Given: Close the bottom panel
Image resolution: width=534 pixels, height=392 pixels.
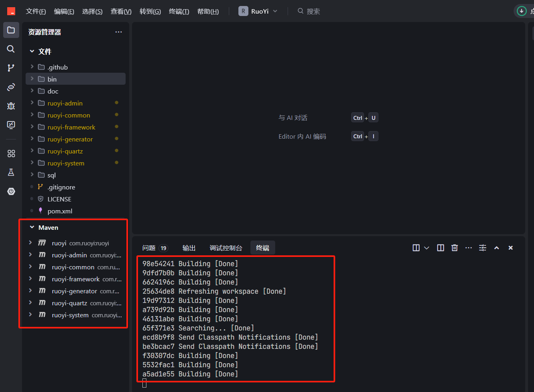Looking at the screenshot, I should (510, 248).
